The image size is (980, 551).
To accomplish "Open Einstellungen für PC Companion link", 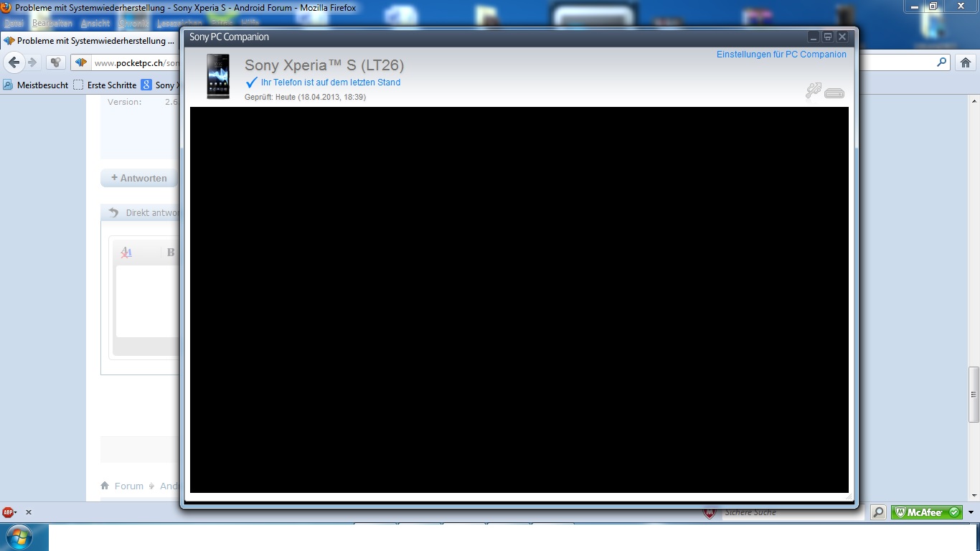I will [781, 55].
